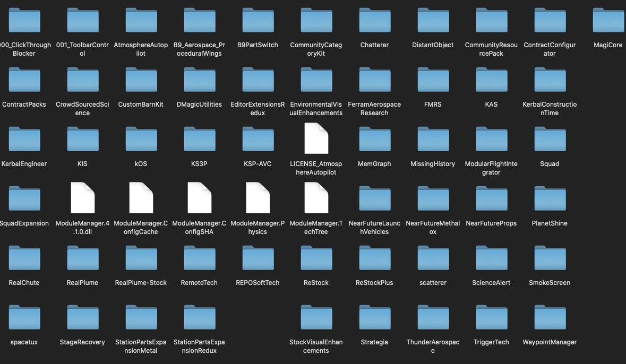Select the EditorExtensionsRedux folder icon
Viewport: 626px width, 364px height.
pyautogui.click(x=258, y=80)
